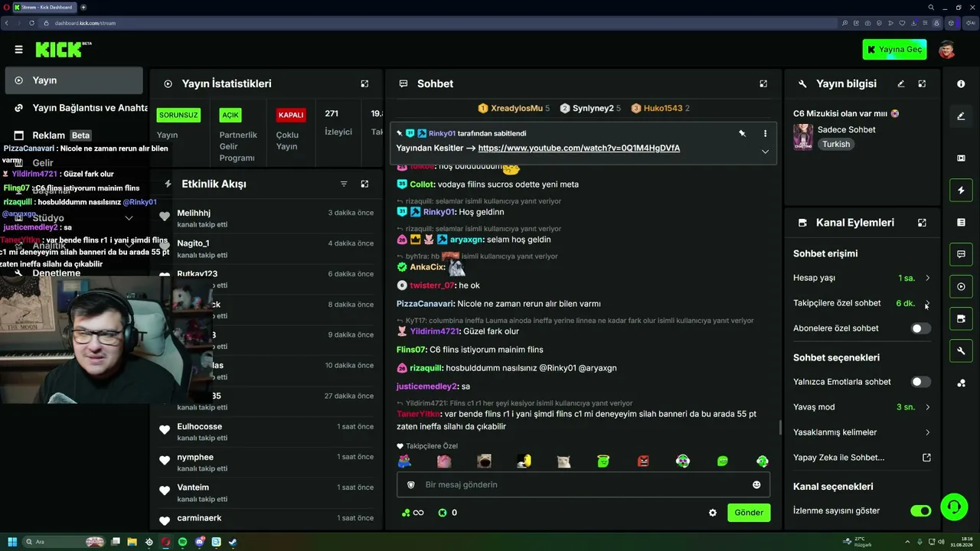
Task: Send the chat message with Gönder
Action: pyautogui.click(x=749, y=513)
